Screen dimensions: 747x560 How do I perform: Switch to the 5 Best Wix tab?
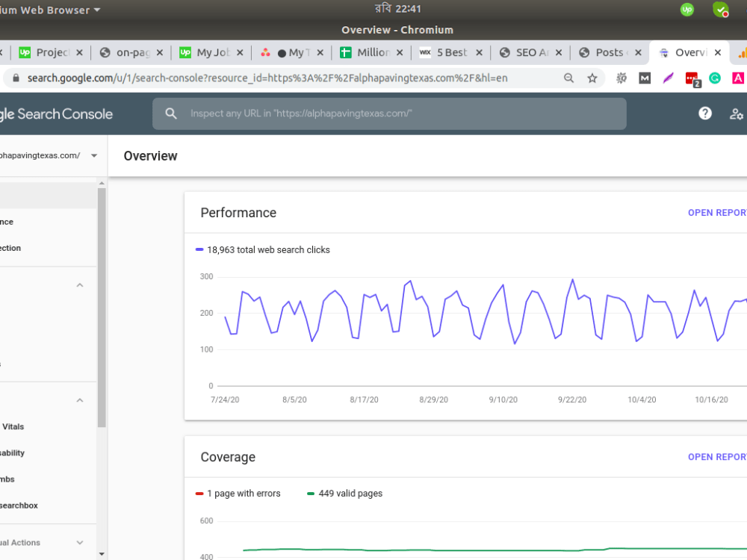point(445,52)
